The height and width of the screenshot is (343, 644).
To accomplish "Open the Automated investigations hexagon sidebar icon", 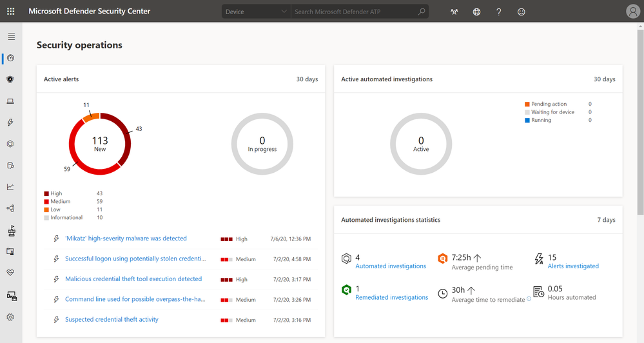I will click(11, 144).
